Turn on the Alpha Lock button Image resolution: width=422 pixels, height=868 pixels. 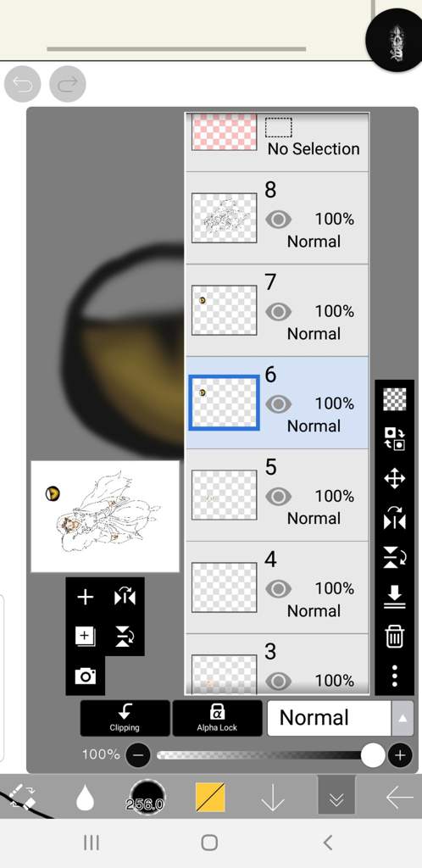218,718
